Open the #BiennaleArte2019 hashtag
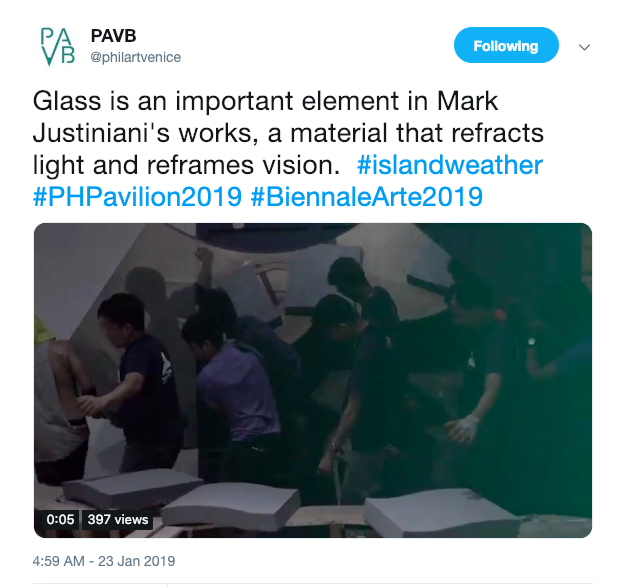This screenshot has height=587, width=627. [367, 197]
